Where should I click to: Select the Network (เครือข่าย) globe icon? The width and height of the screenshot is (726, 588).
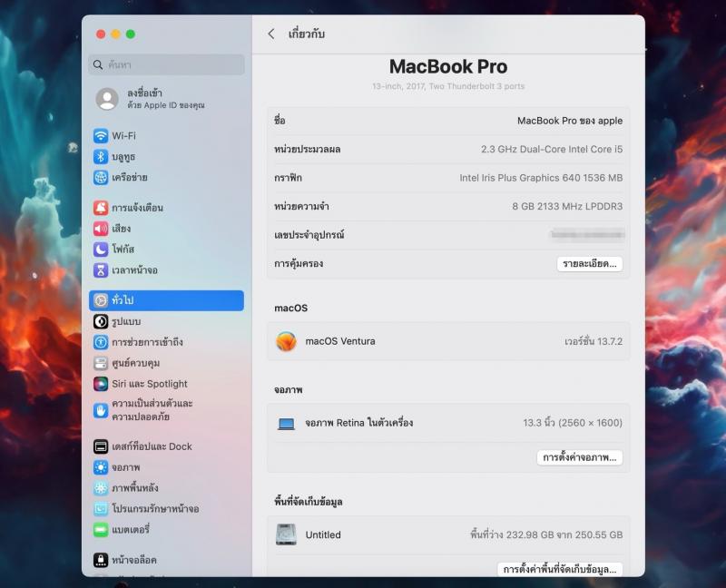(x=101, y=177)
